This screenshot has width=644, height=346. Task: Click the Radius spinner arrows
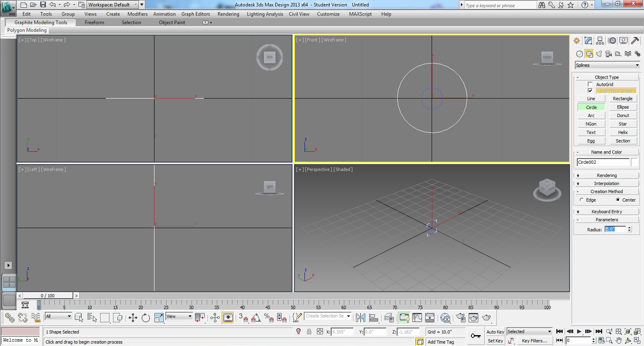630,229
